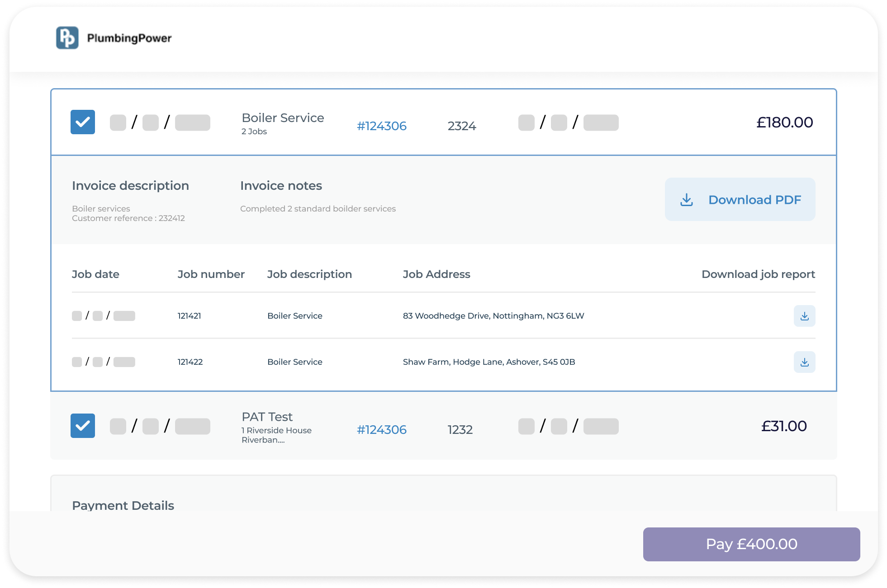This screenshot has height=588, width=887.
Task: Download job report for job 121422
Action: point(804,362)
